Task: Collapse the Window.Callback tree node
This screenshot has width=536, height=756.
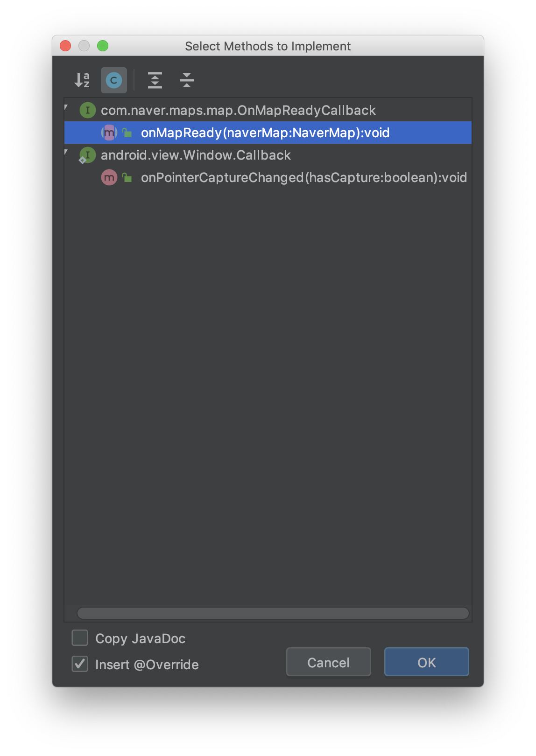Action: tap(66, 153)
